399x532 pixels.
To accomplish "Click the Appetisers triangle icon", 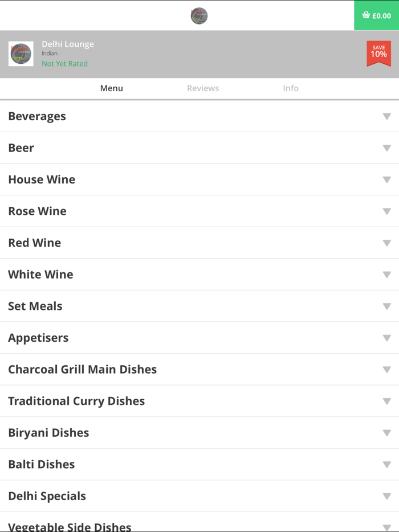I will pos(387,338).
